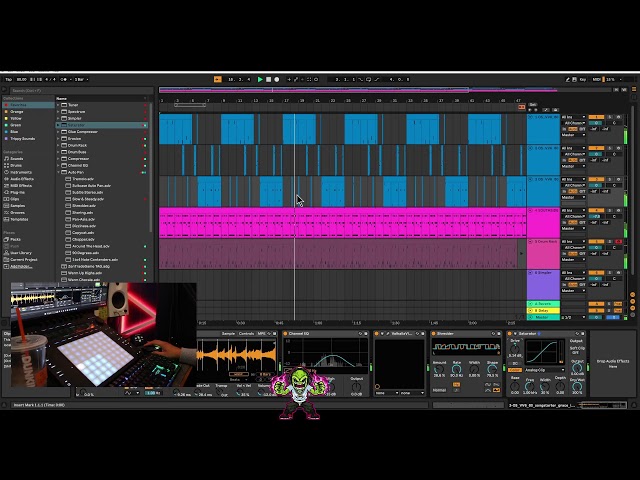Toggle the MIDI map mode switch
Viewport: 640px width, 480px height.
[596, 80]
